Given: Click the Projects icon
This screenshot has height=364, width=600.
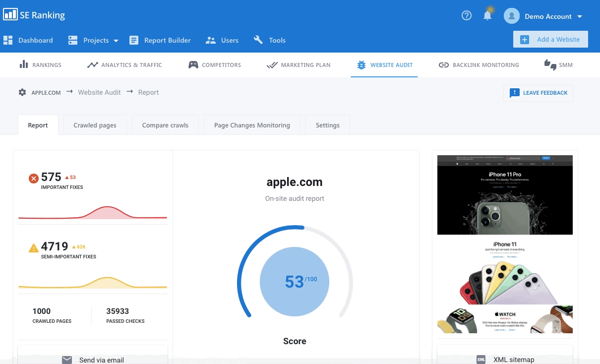Looking at the screenshot, I should 73,40.
